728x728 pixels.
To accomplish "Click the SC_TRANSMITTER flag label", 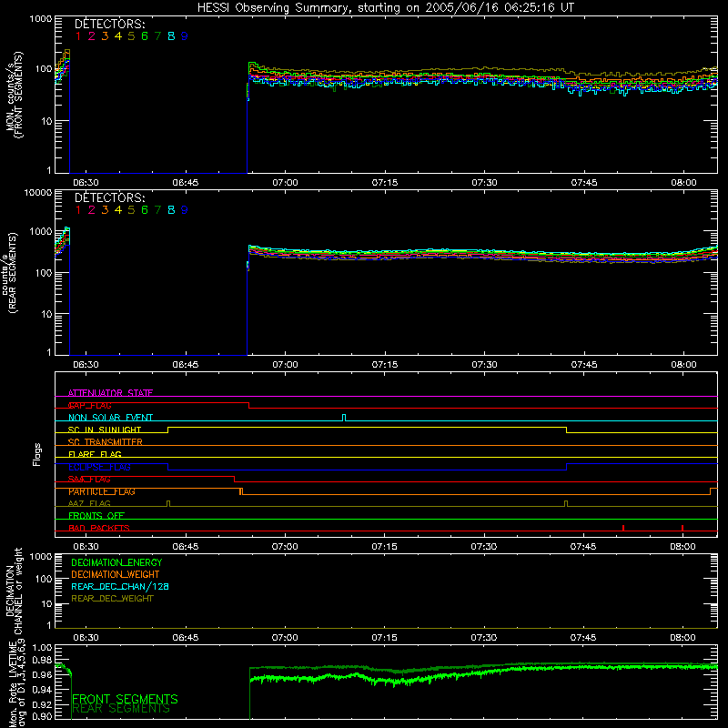I will pyautogui.click(x=106, y=441).
